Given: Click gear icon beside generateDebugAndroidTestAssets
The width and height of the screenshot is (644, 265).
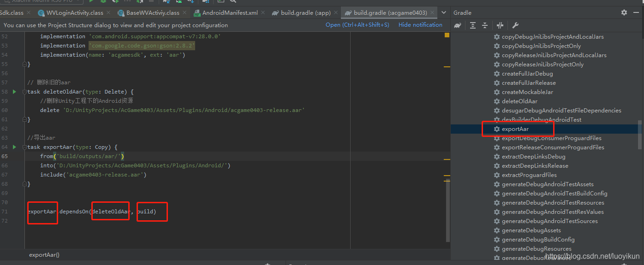Looking at the screenshot, I should click(497, 184).
